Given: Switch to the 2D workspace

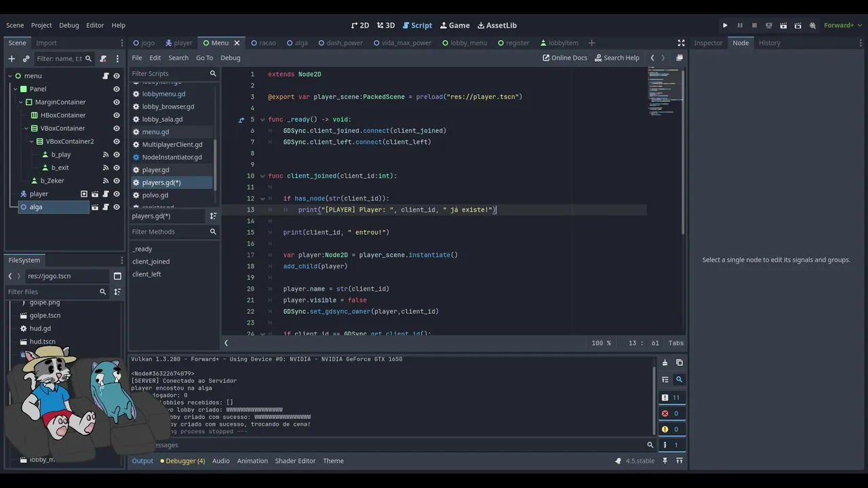Looking at the screenshot, I should coord(360,25).
